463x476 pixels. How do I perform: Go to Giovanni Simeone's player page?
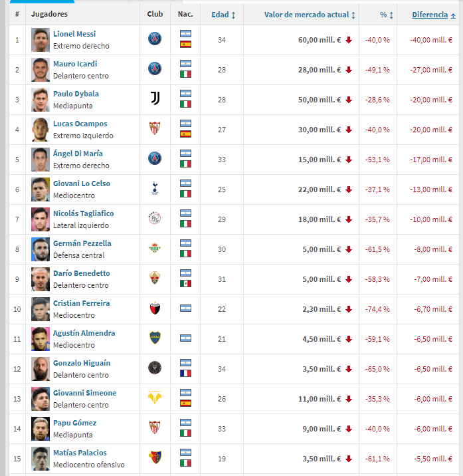click(x=84, y=393)
